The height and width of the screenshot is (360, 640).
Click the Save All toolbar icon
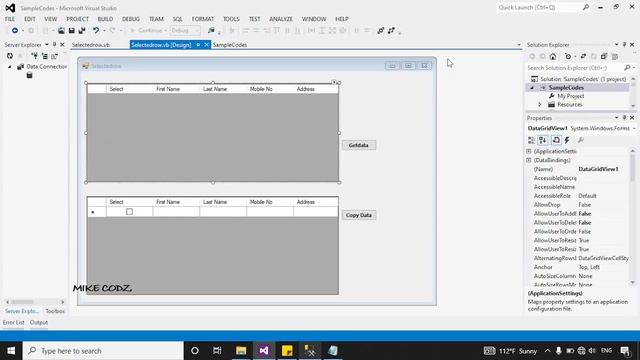pos(82,31)
